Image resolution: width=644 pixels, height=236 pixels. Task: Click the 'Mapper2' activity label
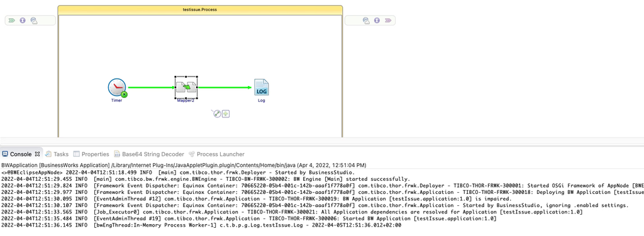point(186,100)
